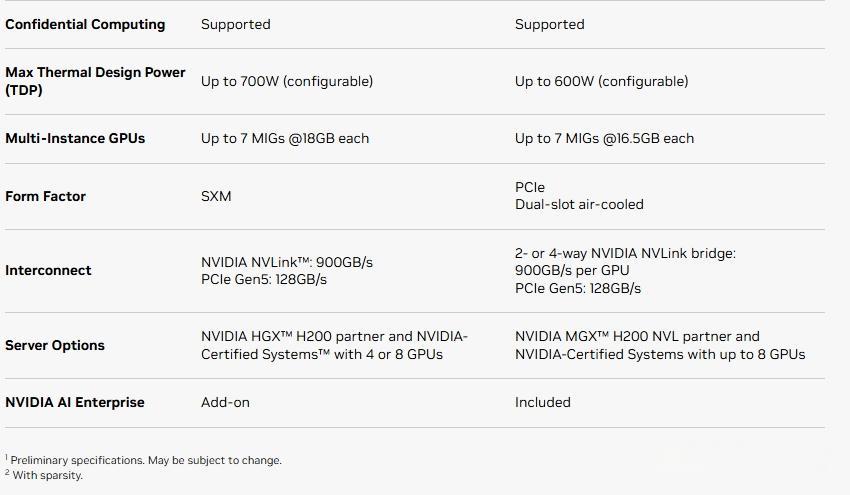Click the NVIDIA NVLink™: 900GB/s text
Screen dimensions: 850x495
287,262
